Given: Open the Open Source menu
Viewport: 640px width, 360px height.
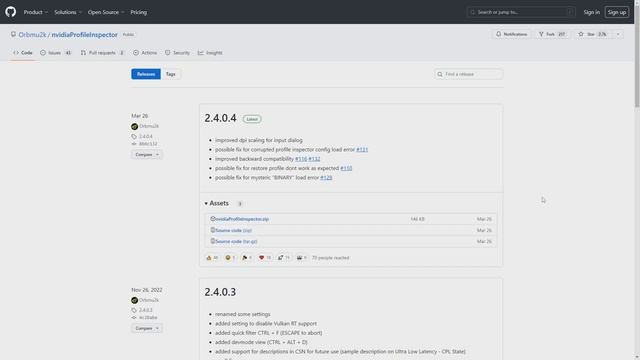Looking at the screenshot, I should tap(106, 12).
